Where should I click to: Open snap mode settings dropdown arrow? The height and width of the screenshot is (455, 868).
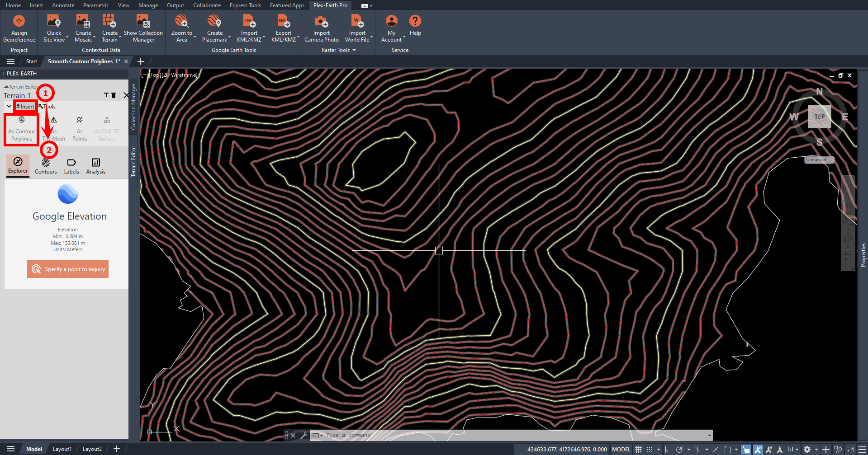coord(659,449)
